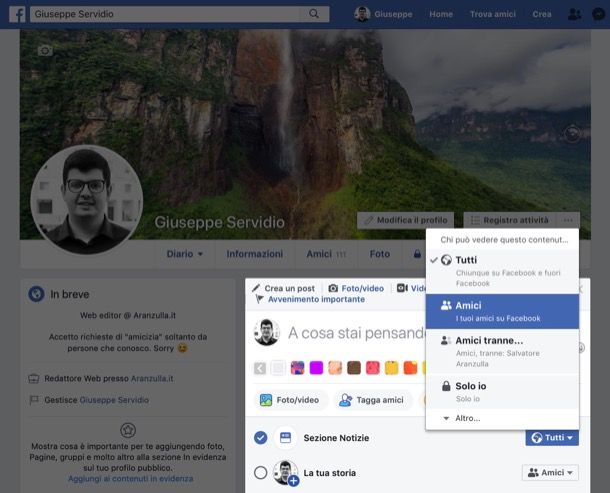Open the Aranzulla.it workplace link
610x493 pixels.
point(152,379)
